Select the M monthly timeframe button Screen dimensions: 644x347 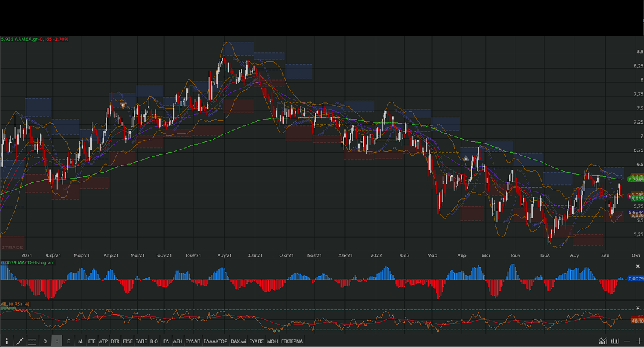80,341
